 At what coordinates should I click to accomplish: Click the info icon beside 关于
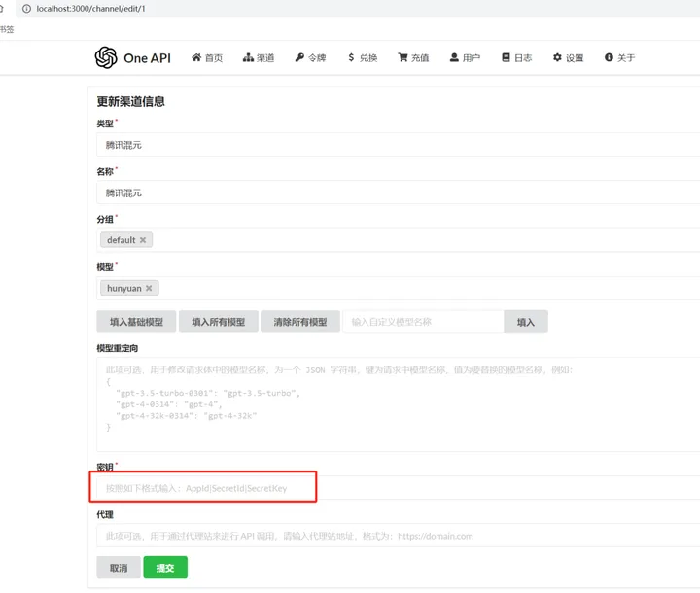(x=609, y=57)
